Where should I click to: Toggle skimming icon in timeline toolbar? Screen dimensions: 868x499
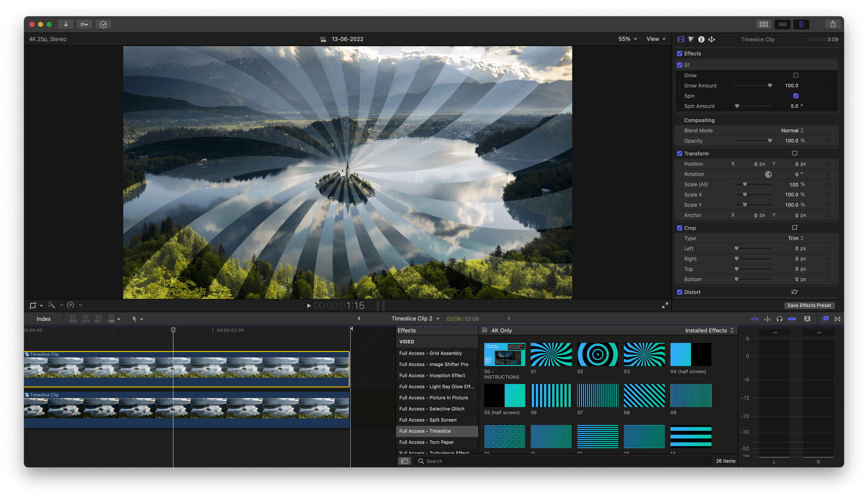754,319
